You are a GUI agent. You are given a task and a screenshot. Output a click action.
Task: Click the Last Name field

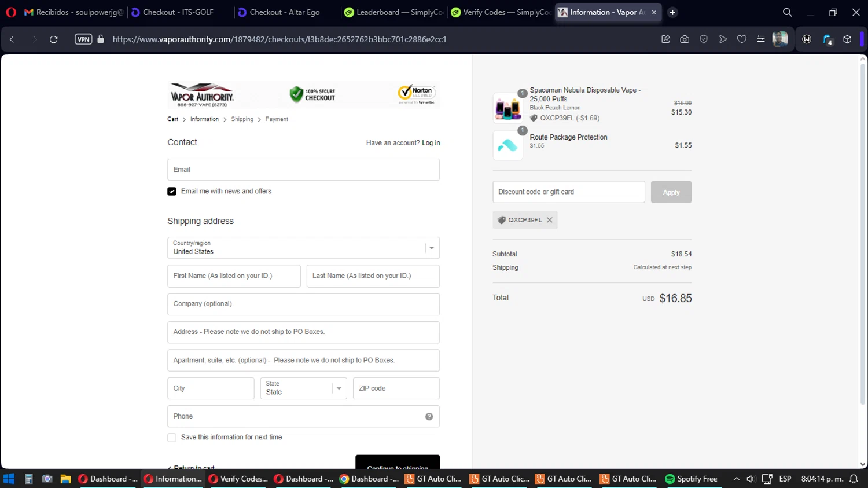coord(373,276)
